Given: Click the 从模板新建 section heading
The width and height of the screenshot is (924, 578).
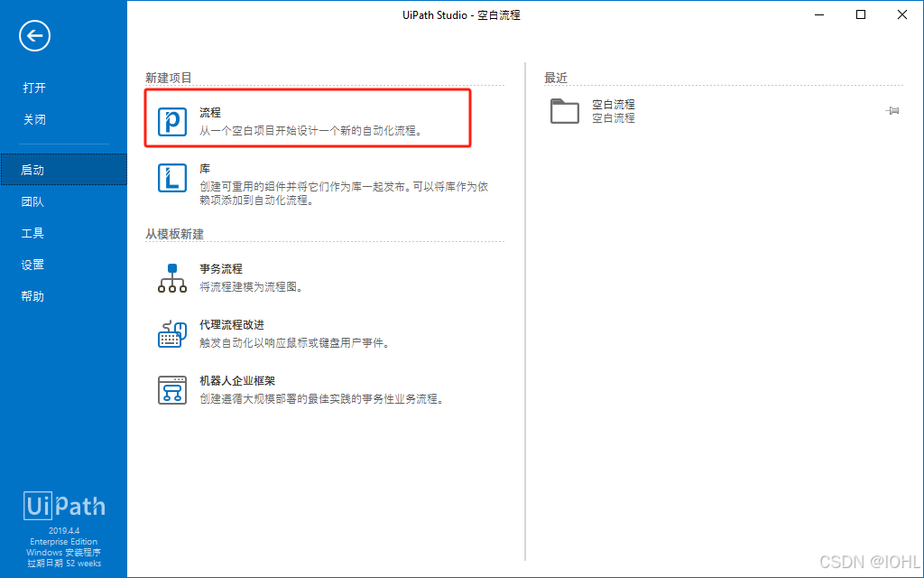Looking at the screenshot, I should click(x=174, y=234).
